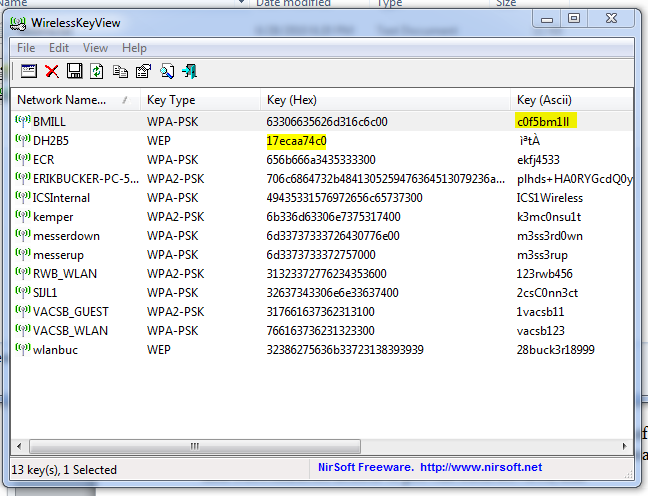Click the horizontal scrollbar thumb
Image resolution: width=648 pixels, height=496 pixels.
click(x=195, y=446)
